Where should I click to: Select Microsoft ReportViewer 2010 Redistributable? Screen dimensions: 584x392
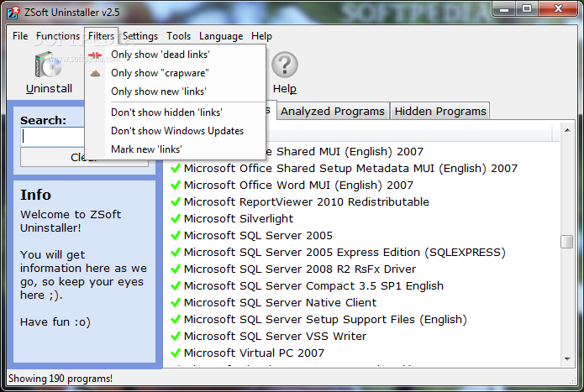point(306,202)
